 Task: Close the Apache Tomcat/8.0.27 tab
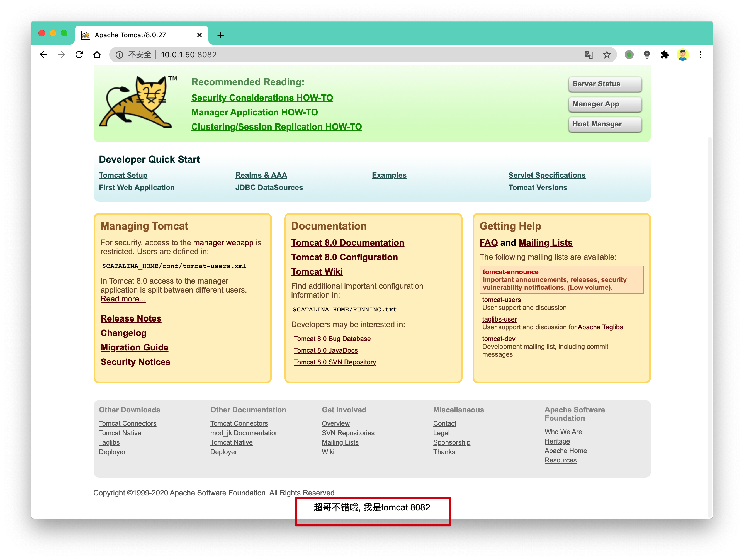200,35
